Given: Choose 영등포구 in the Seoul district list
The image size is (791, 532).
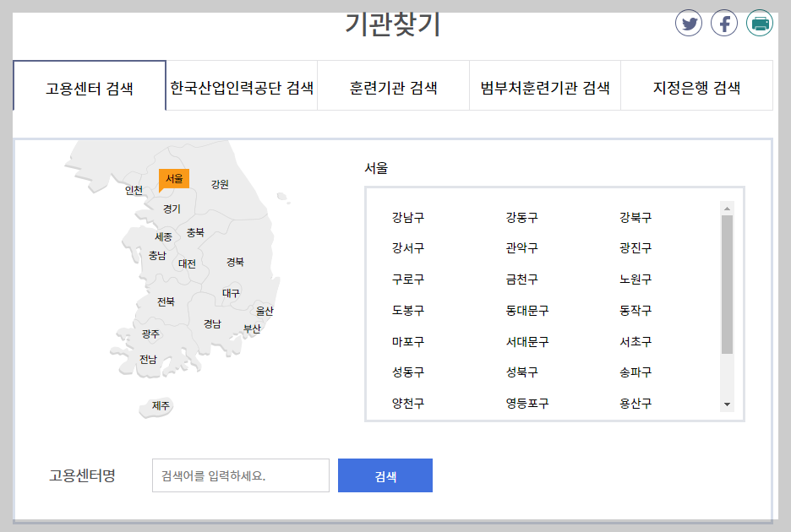Looking at the screenshot, I should coord(526,404).
